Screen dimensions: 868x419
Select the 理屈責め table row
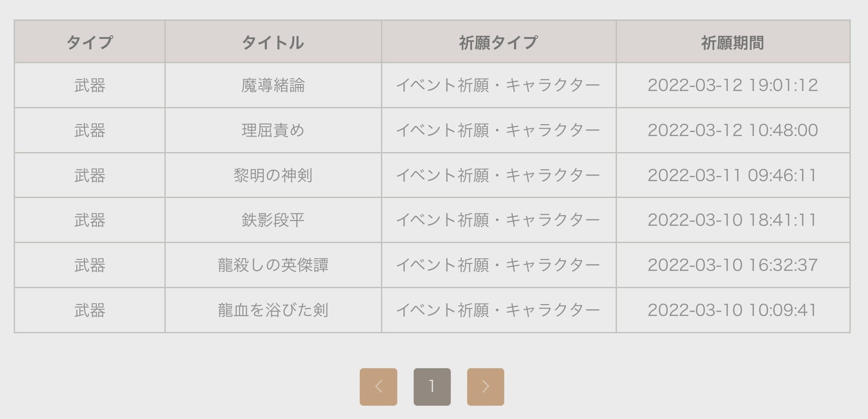[273, 130]
